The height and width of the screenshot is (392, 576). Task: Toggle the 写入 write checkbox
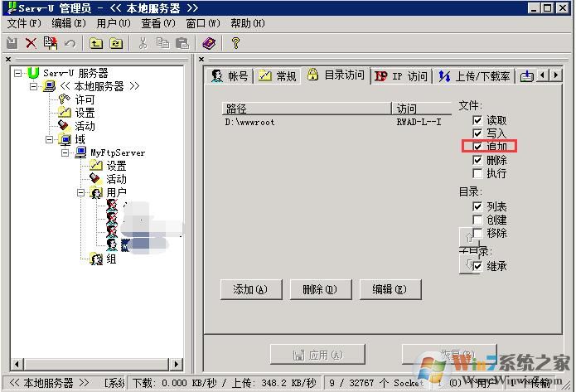coord(477,133)
